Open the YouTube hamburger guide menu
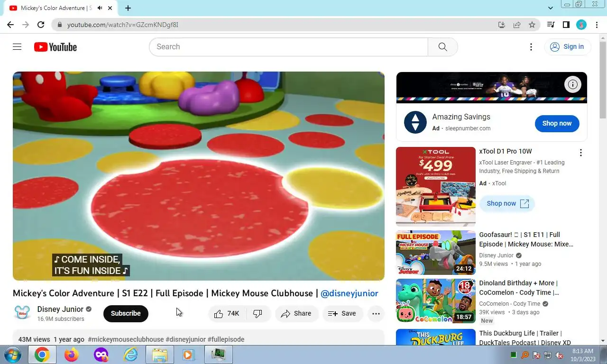This screenshot has width=607, height=364. (x=17, y=46)
